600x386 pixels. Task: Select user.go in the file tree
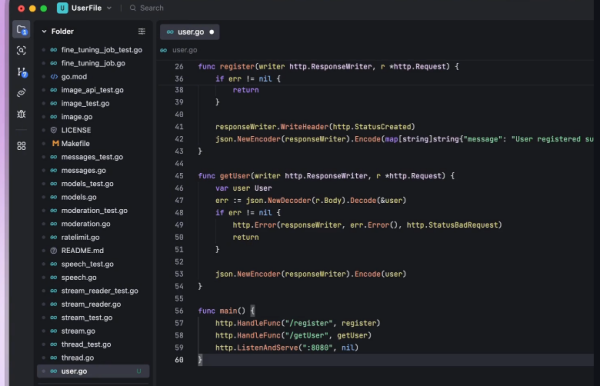[x=93, y=371]
